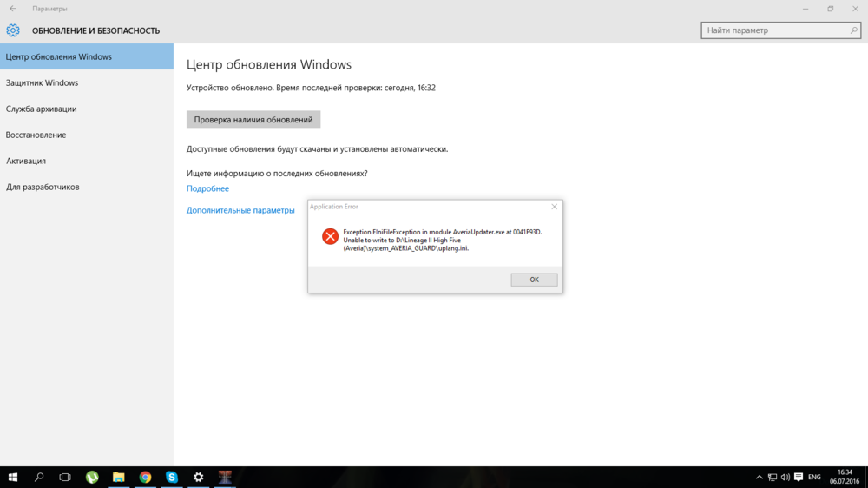This screenshot has width=868, height=488.
Task: Open the Windows Start menu
Action: [13, 477]
